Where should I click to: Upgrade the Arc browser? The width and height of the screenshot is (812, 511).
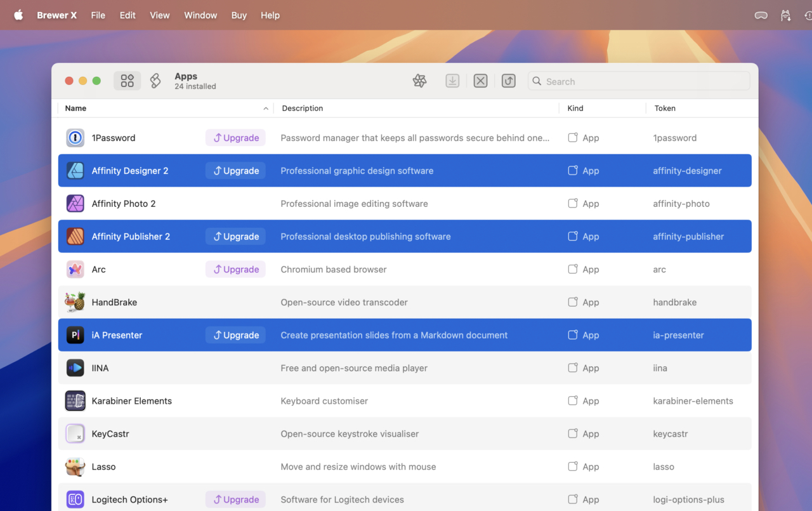click(235, 269)
